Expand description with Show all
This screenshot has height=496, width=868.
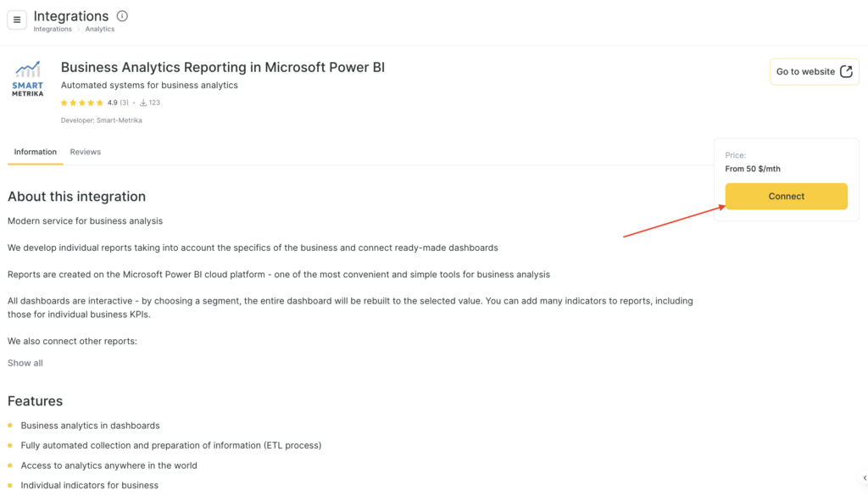(25, 363)
